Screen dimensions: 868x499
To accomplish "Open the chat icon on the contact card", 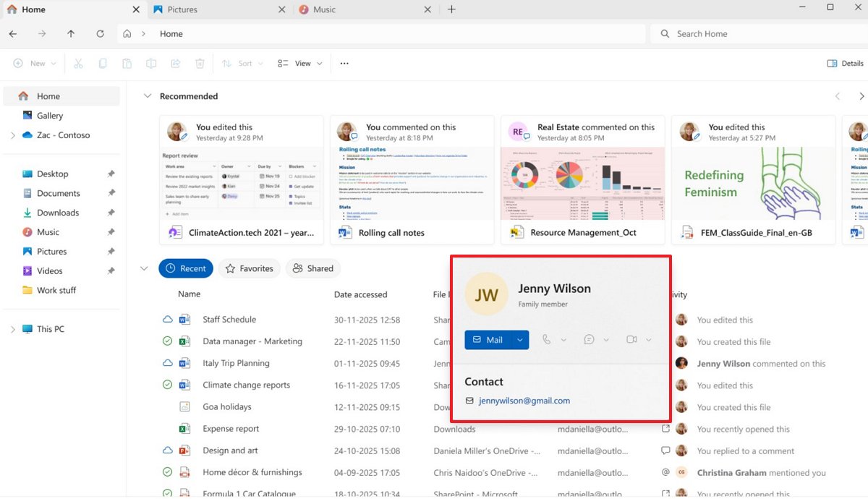I will coord(589,340).
